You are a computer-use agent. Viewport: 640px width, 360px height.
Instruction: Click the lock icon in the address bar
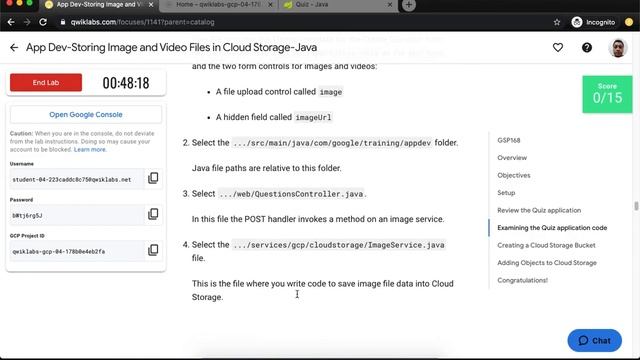(63, 22)
